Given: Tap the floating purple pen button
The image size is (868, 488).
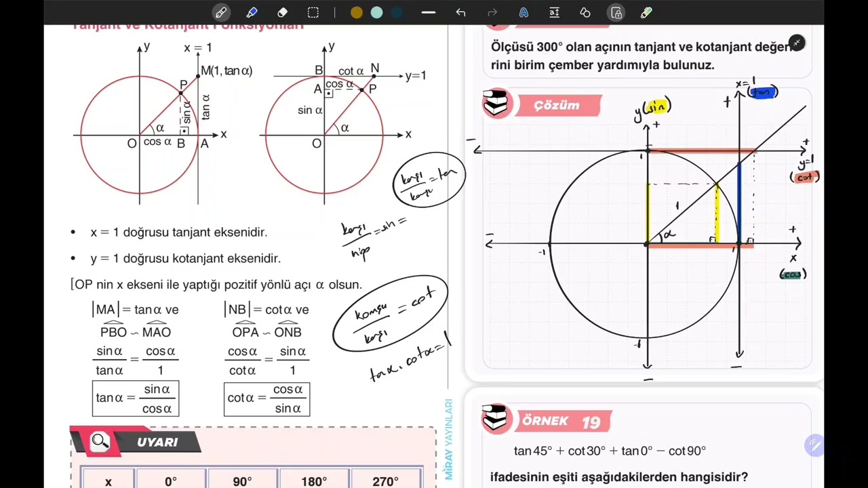Looking at the screenshot, I should (x=814, y=445).
